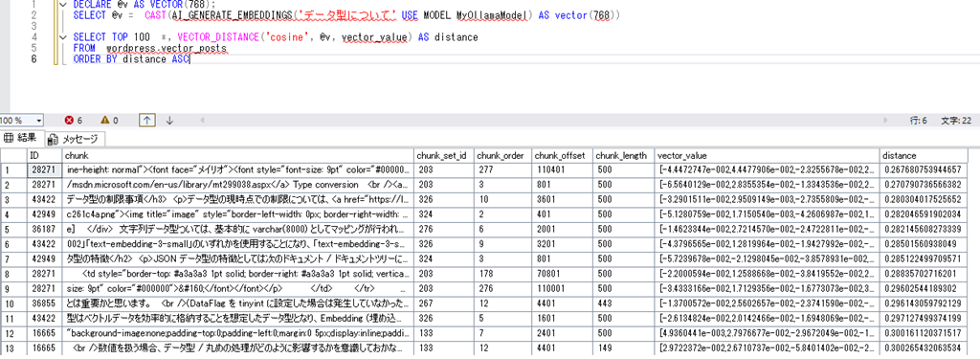
Task: Select the ID column header
Action: click(x=45, y=155)
